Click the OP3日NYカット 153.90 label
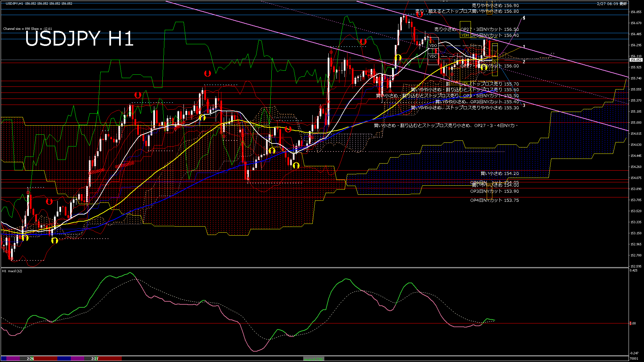The width and height of the screenshot is (644, 362). pyautogui.click(x=494, y=191)
